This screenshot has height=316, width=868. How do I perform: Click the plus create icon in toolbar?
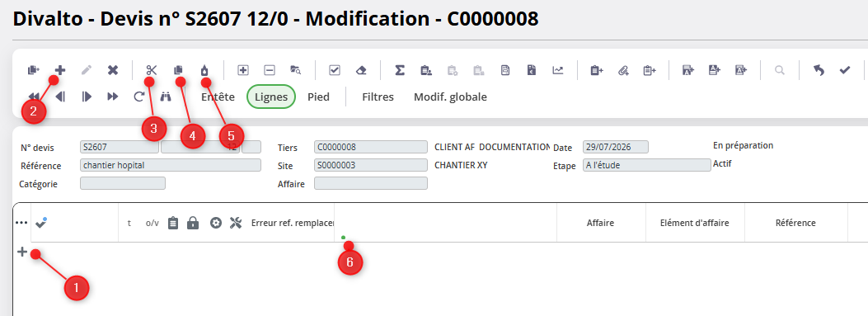coord(60,70)
